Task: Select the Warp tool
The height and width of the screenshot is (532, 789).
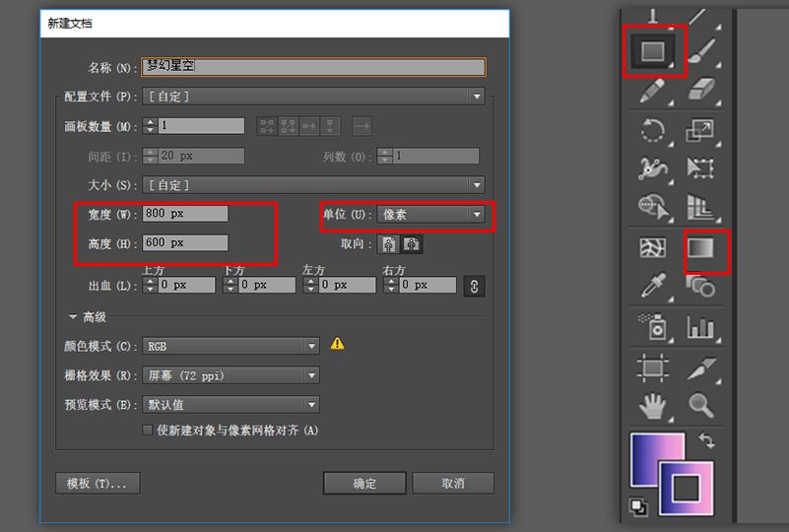Action: (x=653, y=168)
